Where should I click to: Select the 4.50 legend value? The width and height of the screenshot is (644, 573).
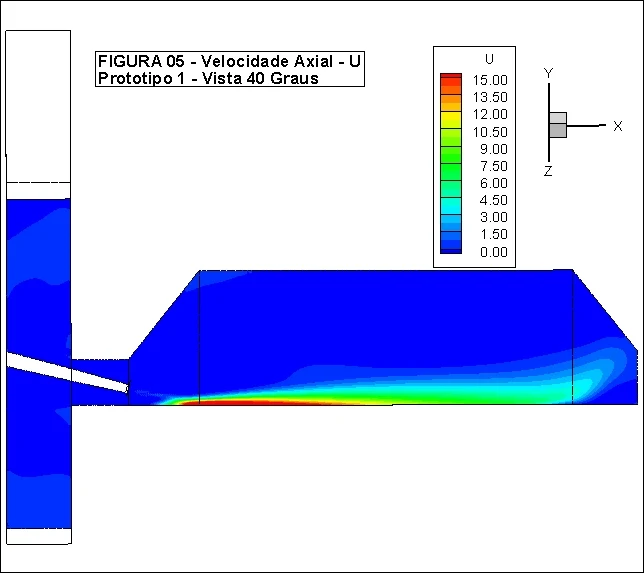click(494, 200)
